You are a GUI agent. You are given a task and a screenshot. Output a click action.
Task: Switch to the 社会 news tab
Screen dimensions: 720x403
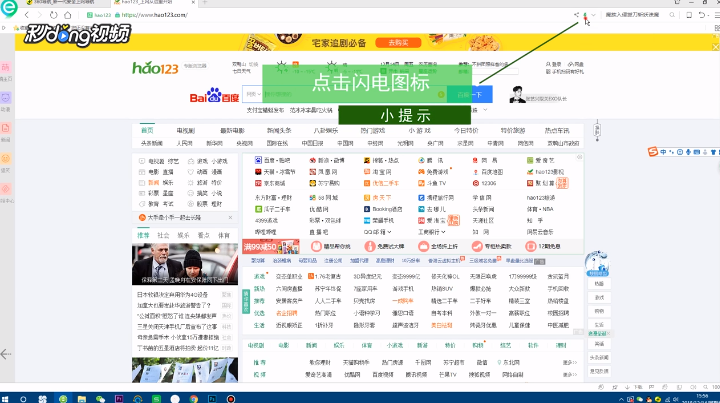(163, 235)
